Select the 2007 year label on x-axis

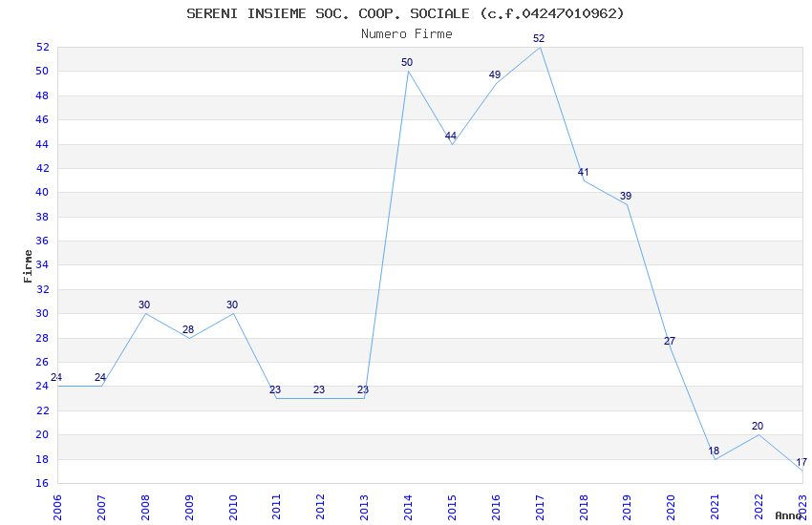click(x=101, y=507)
